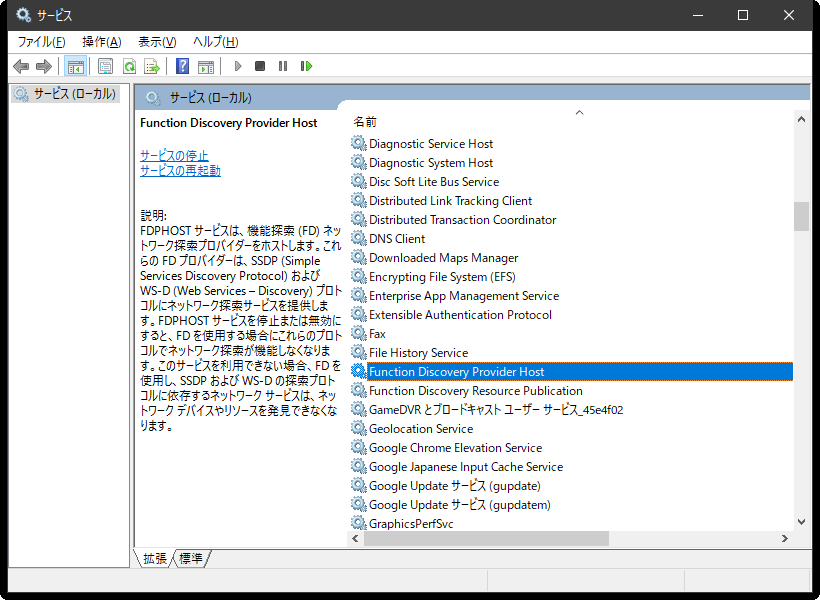Open the Properties toolbar icon
820x600 pixels.
coord(106,66)
